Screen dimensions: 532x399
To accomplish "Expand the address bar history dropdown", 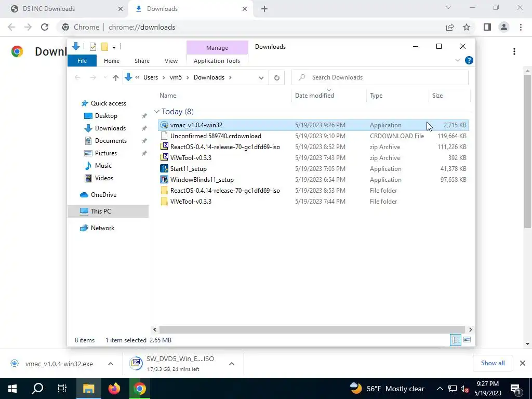I will [x=261, y=78].
